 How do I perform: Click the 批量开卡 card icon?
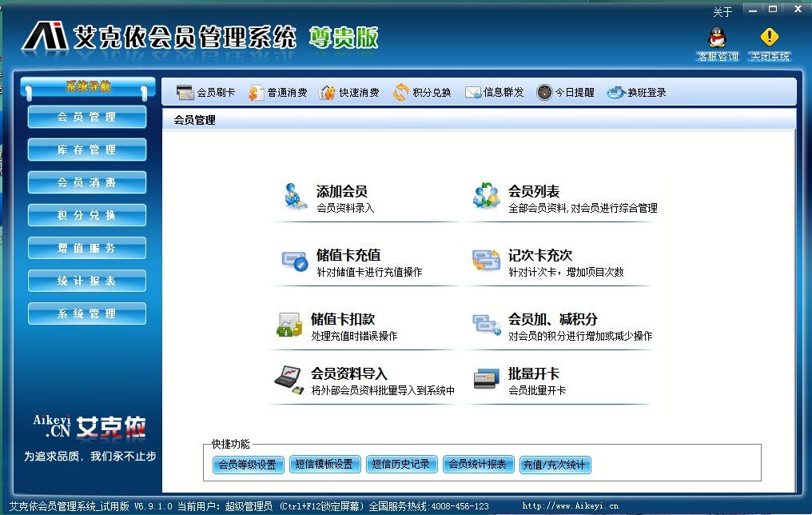click(486, 379)
